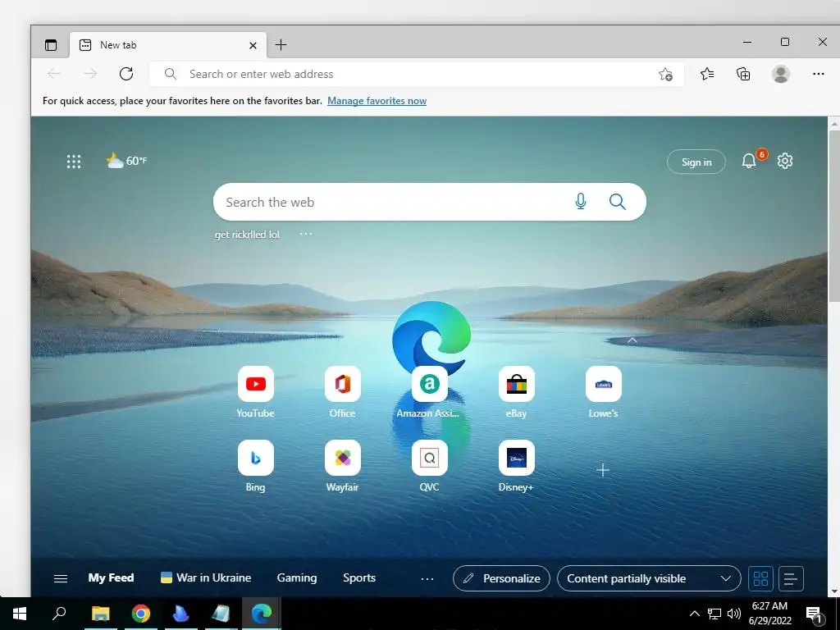Refresh the page with the reload icon
This screenshot has height=630, width=840.
point(126,74)
